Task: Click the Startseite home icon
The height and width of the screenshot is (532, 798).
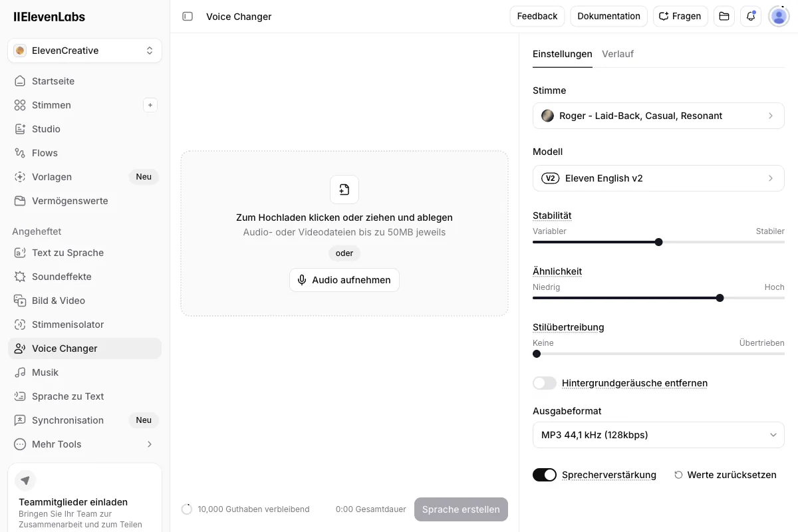Action: pyautogui.click(x=20, y=81)
